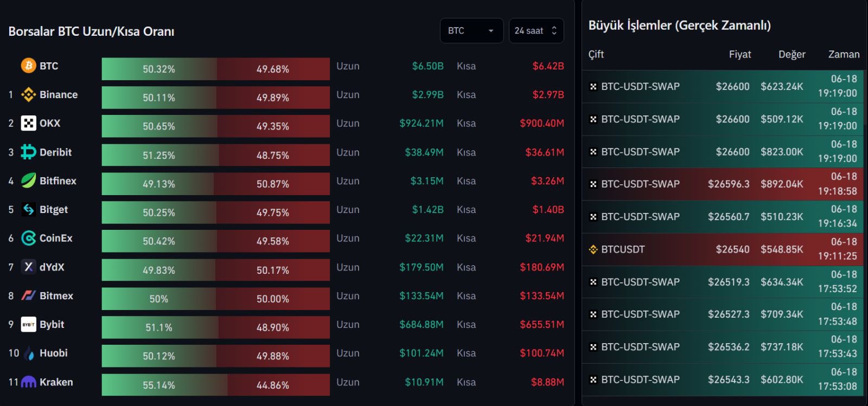Click the $26560.7 price in trades list

(729, 216)
